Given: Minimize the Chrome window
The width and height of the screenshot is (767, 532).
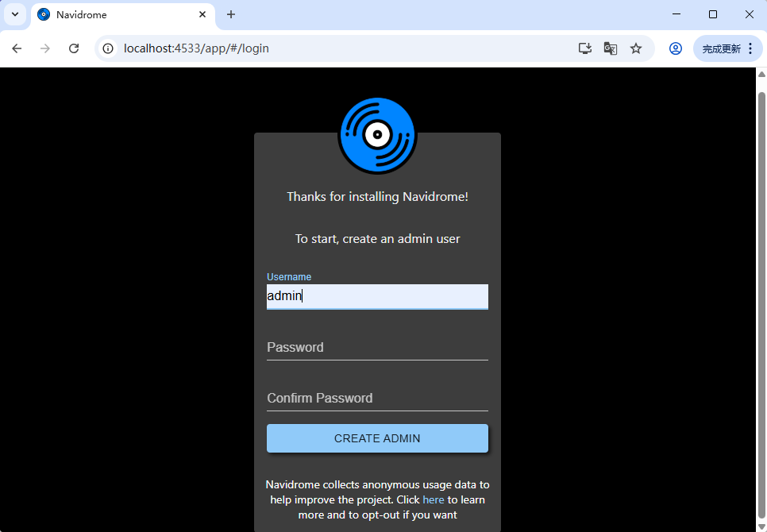Looking at the screenshot, I should pos(676,14).
